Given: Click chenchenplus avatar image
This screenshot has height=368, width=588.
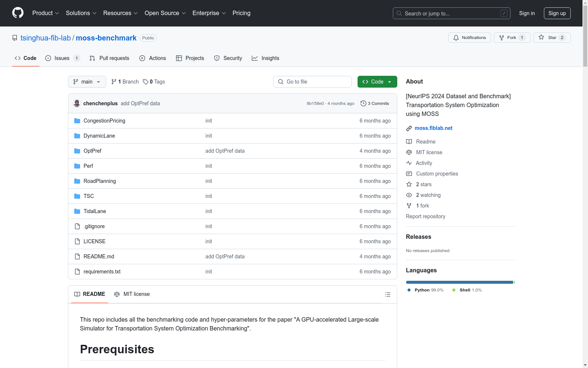Looking at the screenshot, I should [77, 103].
